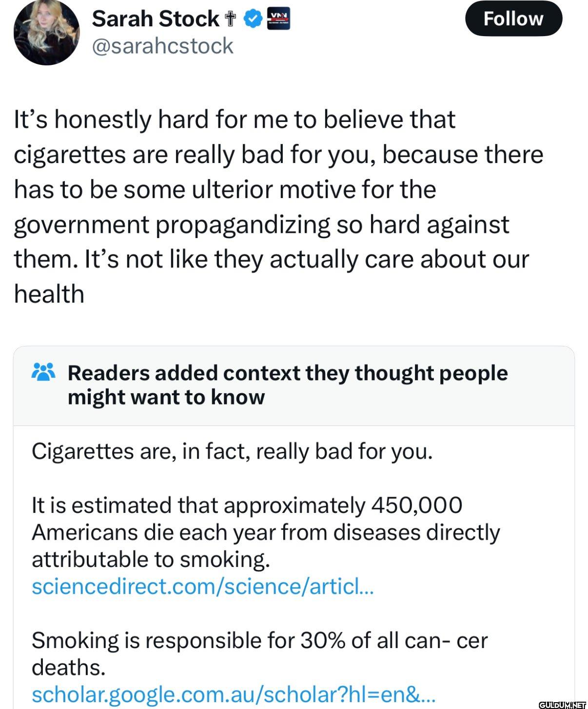Click the '450,000 Americans die' paragraph

(x=266, y=532)
